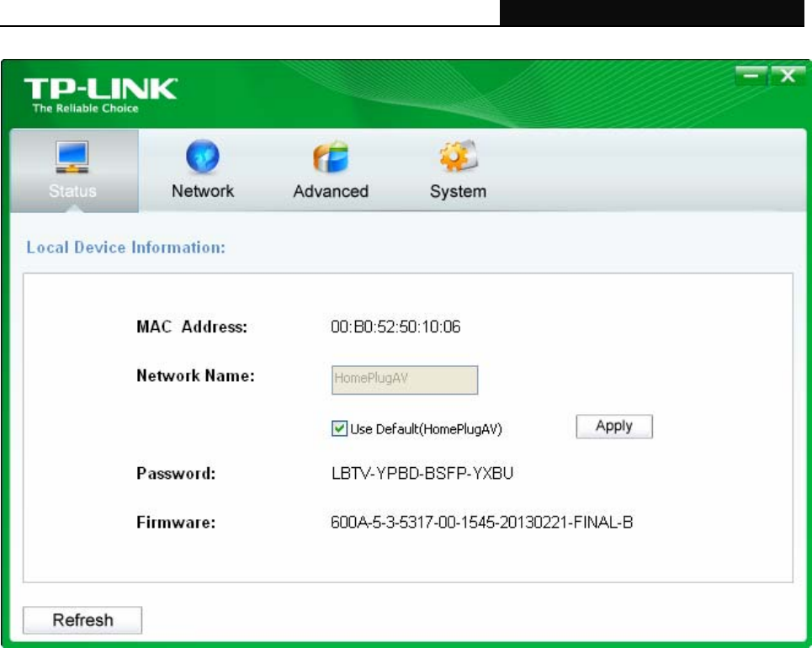Switch to the System tab label
The width and height of the screenshot is (812, 648).
[x=459, y=192]
